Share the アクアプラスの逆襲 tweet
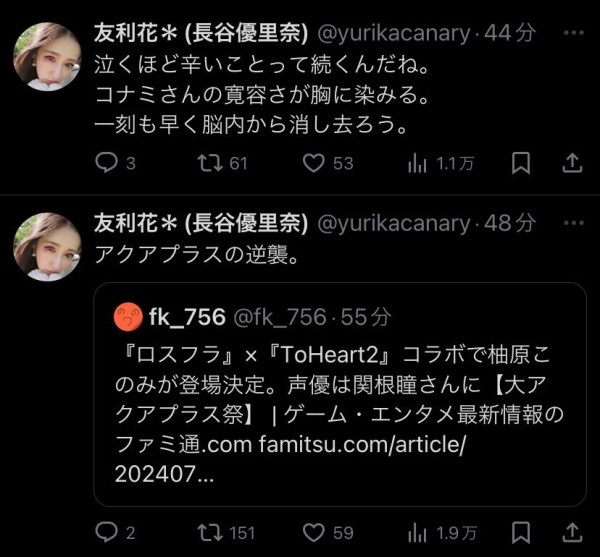600x557 pixels. pos(570,531)
